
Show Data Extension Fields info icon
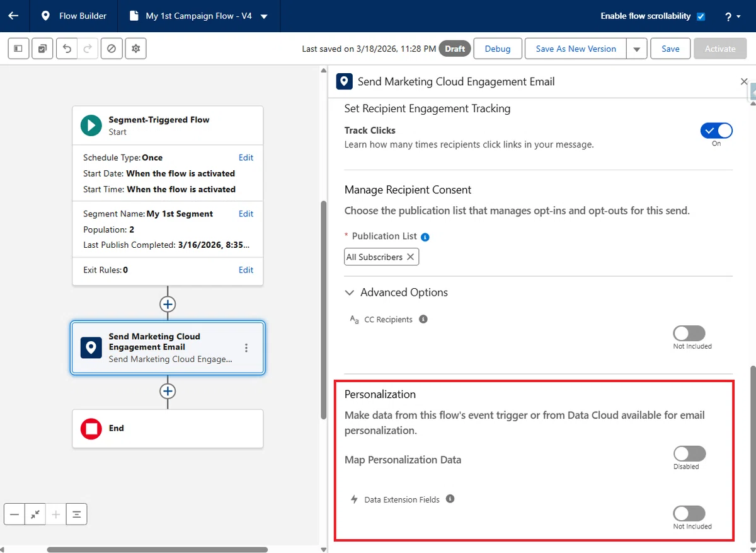click(x=450, y=499)
